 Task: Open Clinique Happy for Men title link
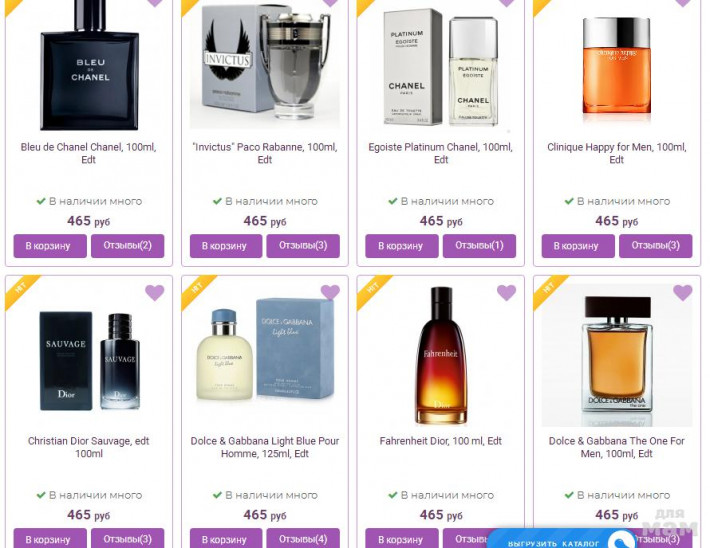pos(617,153)
